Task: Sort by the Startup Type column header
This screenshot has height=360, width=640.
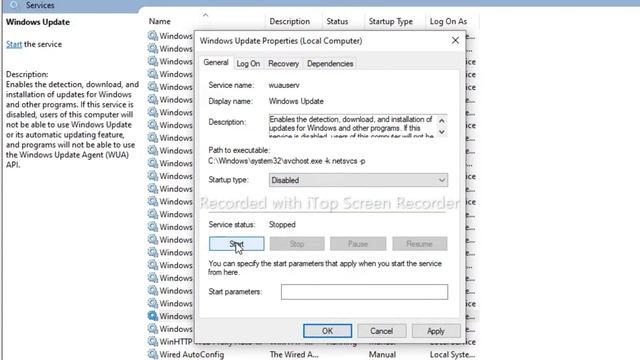Action: [391, 21]
